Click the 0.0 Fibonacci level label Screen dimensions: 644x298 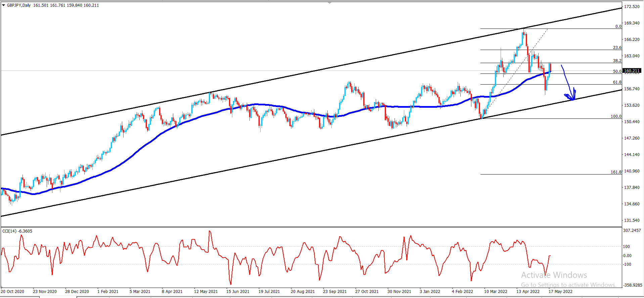(x=618, y=27)
